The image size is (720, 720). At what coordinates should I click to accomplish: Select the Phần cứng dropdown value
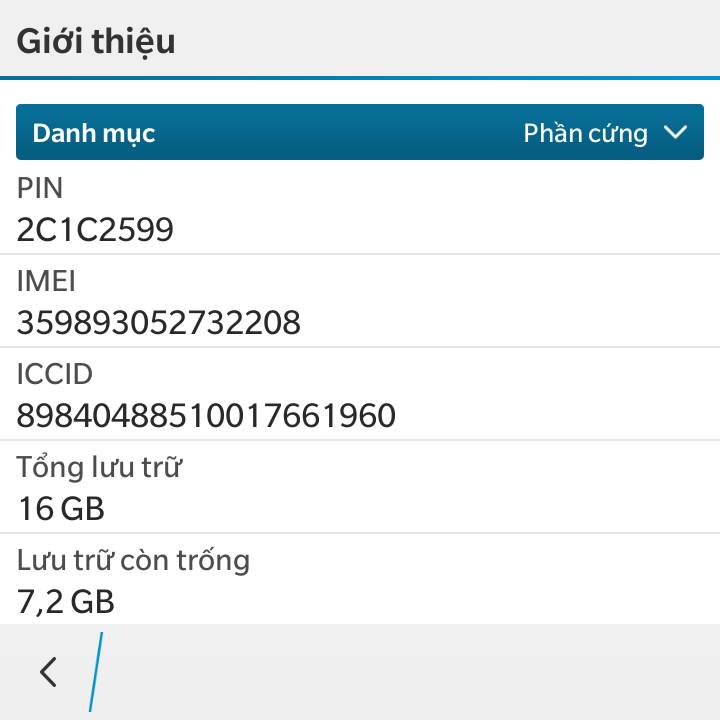click(585, 133)
